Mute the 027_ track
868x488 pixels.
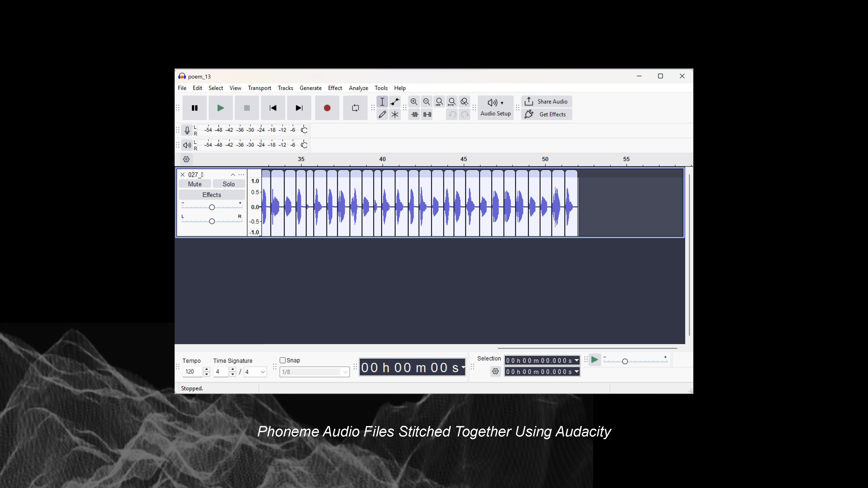point(195,184)
